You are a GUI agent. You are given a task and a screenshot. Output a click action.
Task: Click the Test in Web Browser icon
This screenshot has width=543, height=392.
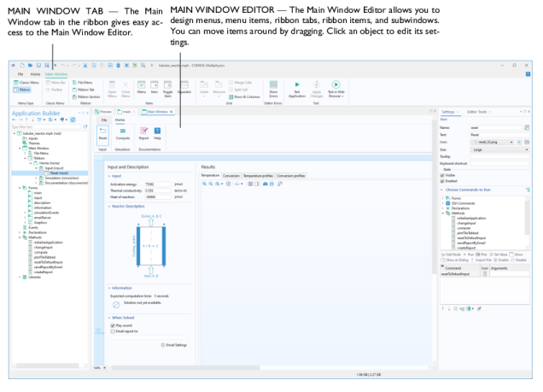(336, 85)
